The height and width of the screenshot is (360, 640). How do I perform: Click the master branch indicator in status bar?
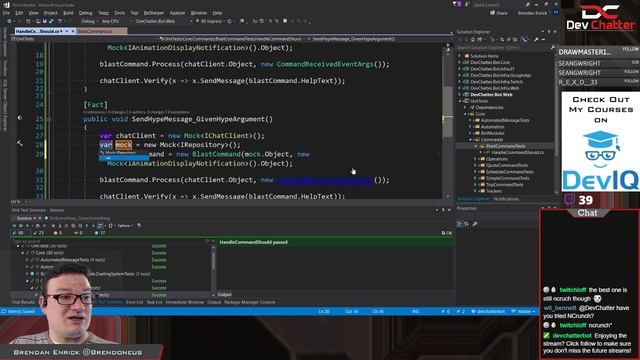(x=524, y=311)
